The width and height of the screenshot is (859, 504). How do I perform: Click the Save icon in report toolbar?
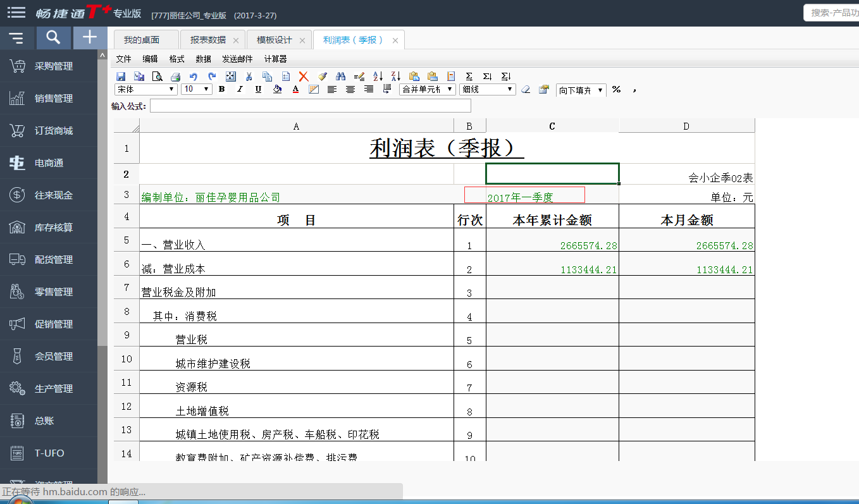tap(121, 77)
